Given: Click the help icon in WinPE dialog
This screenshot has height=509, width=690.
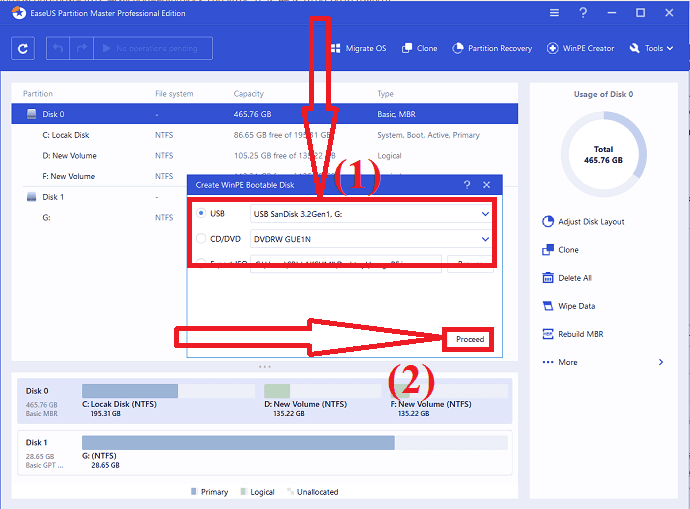Looking at the screenshot, I should point(467,185).
